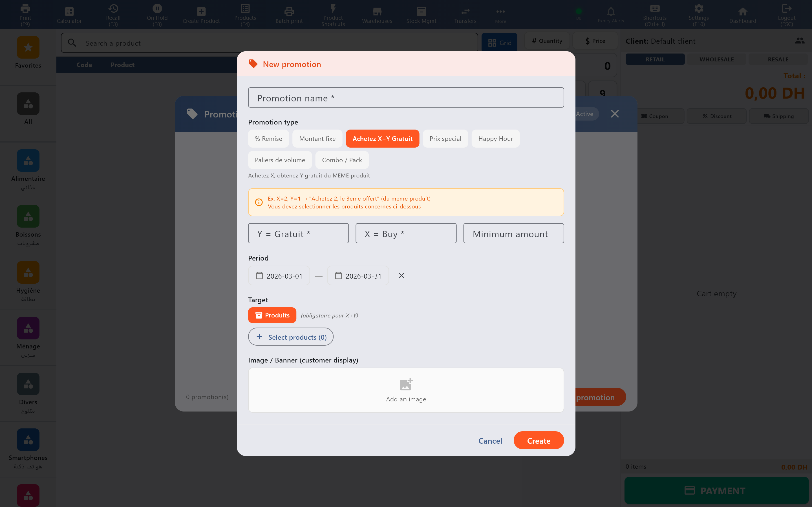Select the % Remise promotion type

pos(268,139)
